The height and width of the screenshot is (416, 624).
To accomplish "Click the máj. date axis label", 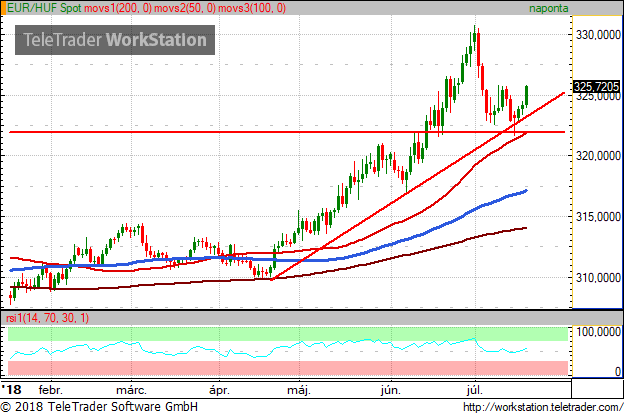I will 299,390.
